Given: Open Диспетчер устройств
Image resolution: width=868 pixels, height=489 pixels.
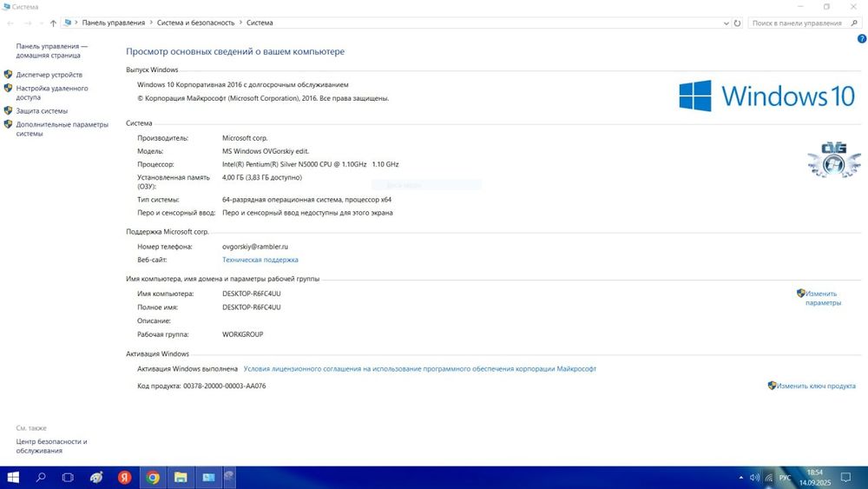Looking at the screenshot, I should point(49,75).
